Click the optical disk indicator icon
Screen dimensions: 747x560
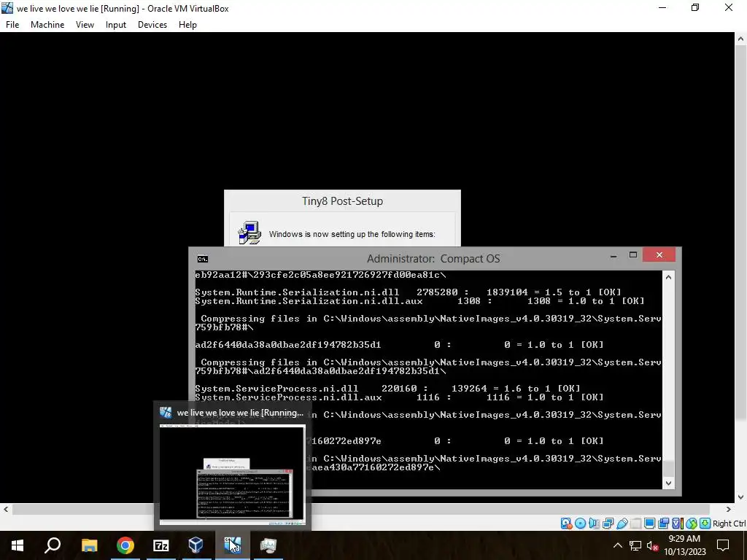(580, 524)
